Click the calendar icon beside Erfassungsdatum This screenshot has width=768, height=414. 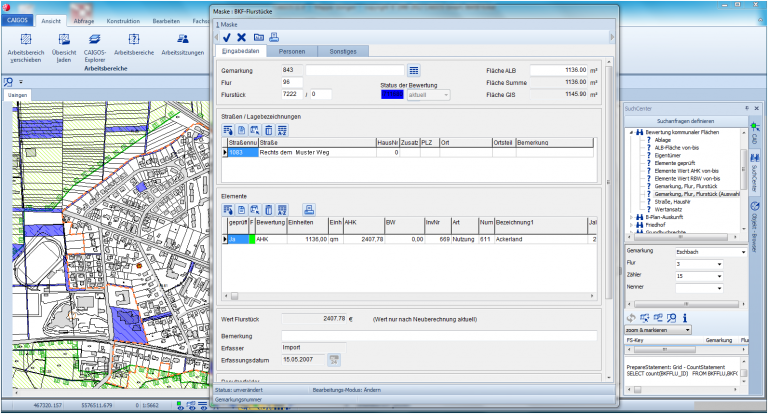(x=334, y=359)
